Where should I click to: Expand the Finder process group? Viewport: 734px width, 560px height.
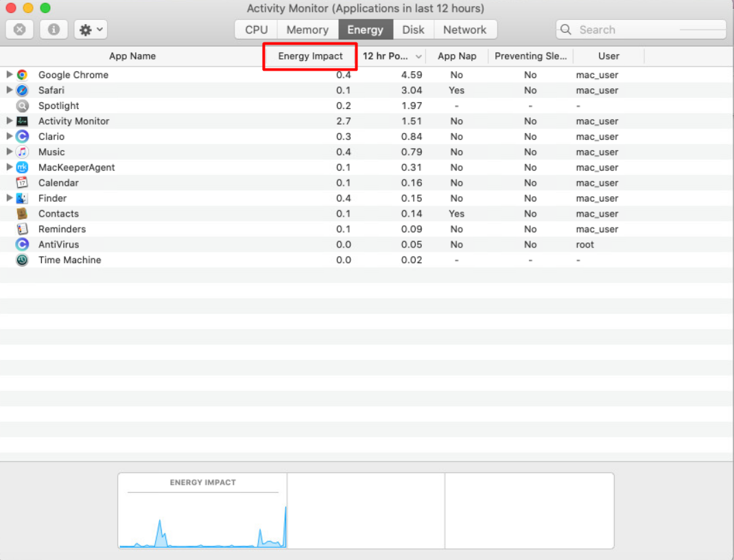tap(9, 198)
